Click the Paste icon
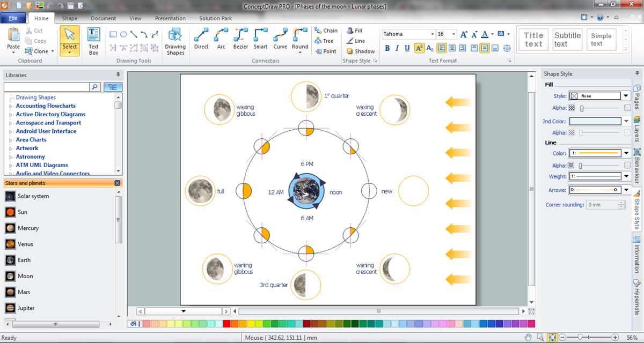The height and width of the screenshot is (343, 644). point(13,35)
